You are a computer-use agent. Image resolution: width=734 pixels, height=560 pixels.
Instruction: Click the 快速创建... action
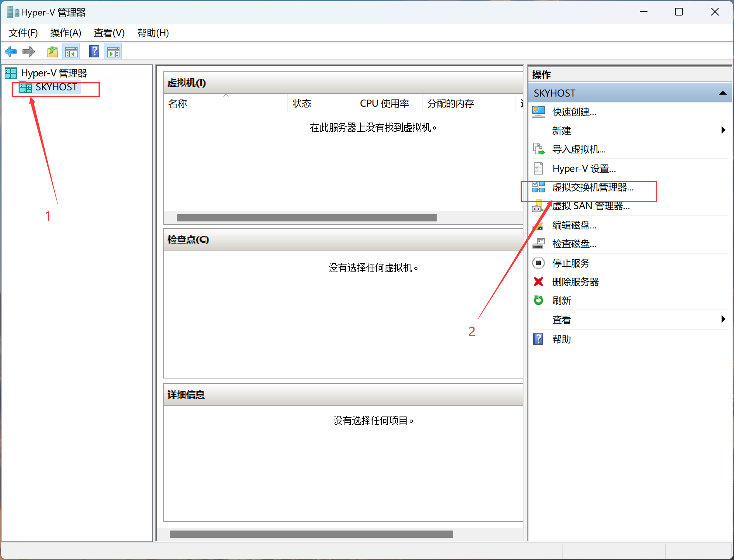coord(575,112)
